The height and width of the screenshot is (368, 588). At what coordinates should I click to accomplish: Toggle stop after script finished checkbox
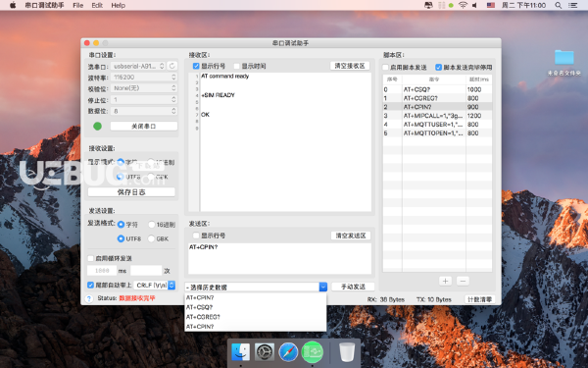pyautogui.click(x=438, y=67)
